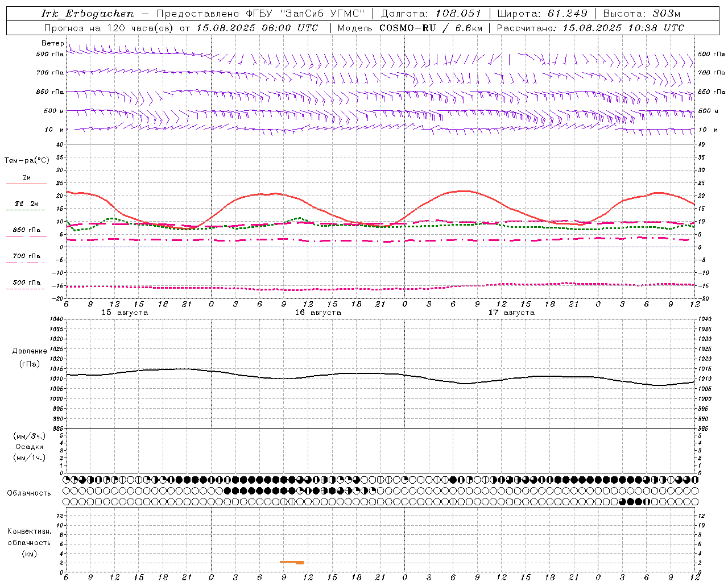Click the 16 августа date label
728x582 pixels.
pos(318,313)
